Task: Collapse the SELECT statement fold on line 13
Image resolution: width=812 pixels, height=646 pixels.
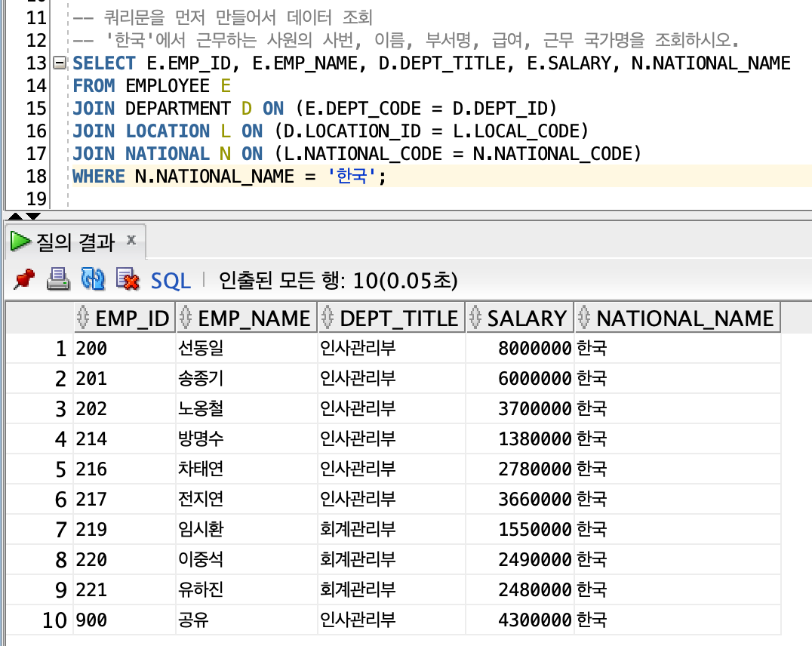Action: [60, 63]
